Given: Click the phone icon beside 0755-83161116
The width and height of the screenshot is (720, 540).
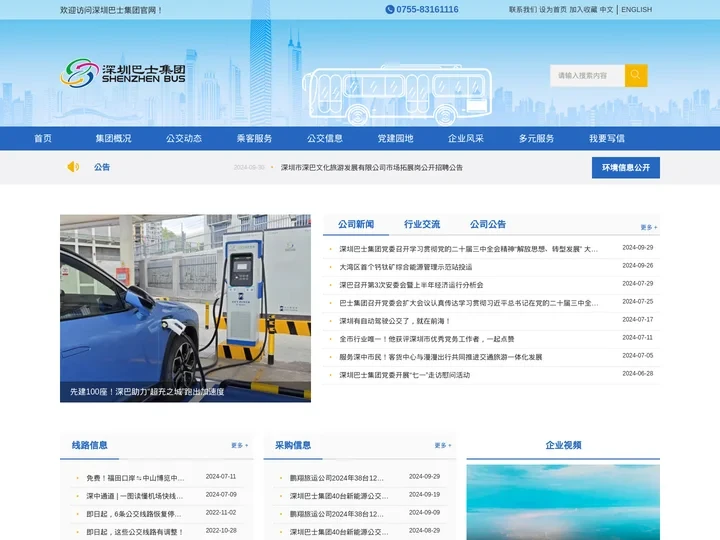Looking at the screenshot, I should 390,10.
